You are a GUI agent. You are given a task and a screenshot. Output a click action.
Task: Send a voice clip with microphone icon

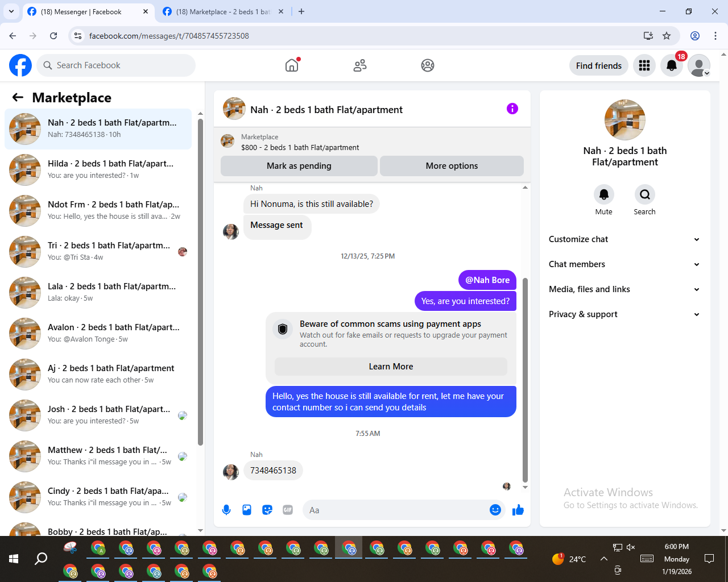coord(226,510)
